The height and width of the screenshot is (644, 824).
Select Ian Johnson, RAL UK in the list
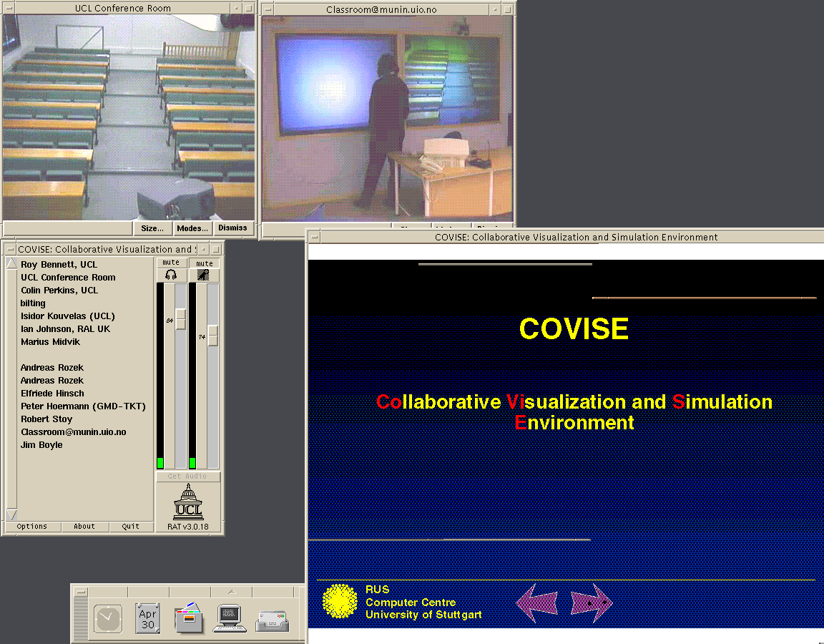pyautogui.click(x=66, y=329)
